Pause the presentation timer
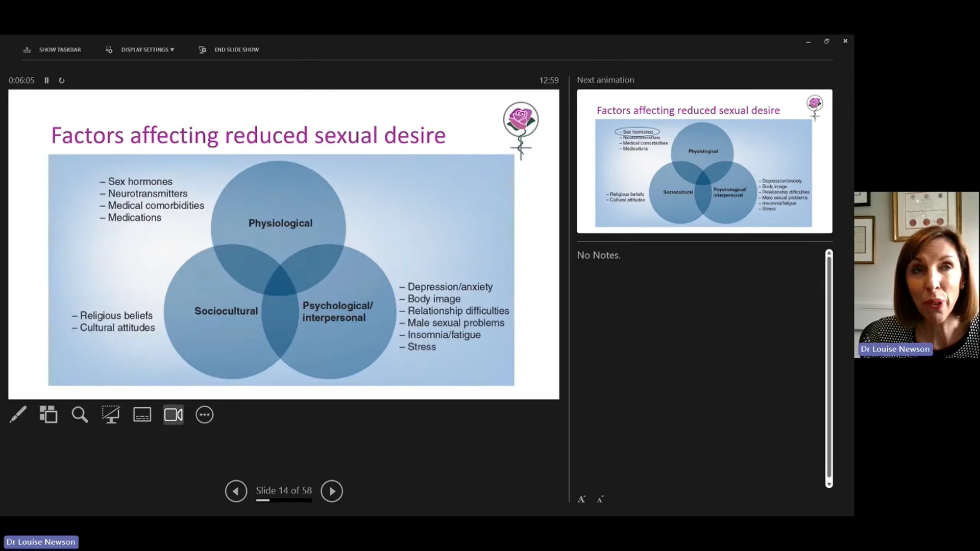980x551 pixels. pyautogui.click(x=46, y=80)
